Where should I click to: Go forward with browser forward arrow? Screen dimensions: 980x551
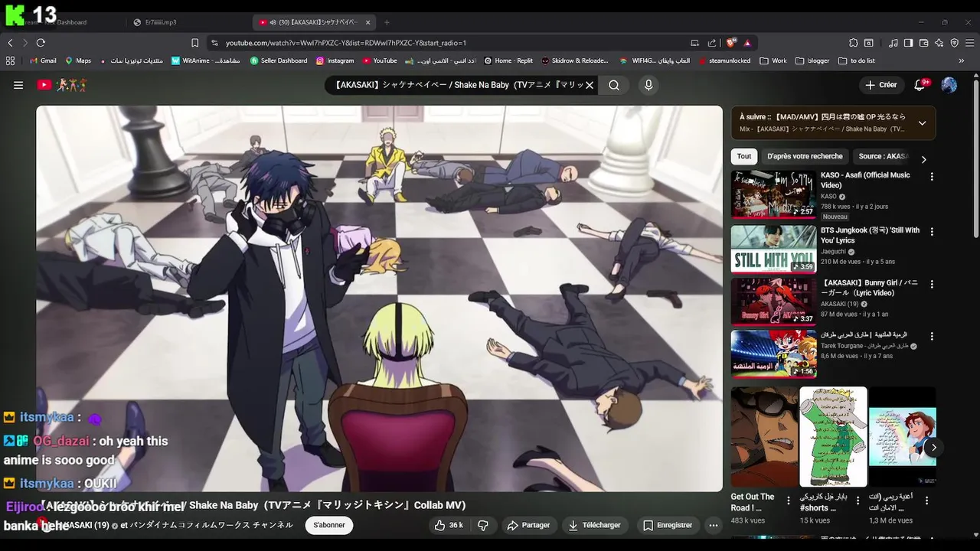point(25,43)
